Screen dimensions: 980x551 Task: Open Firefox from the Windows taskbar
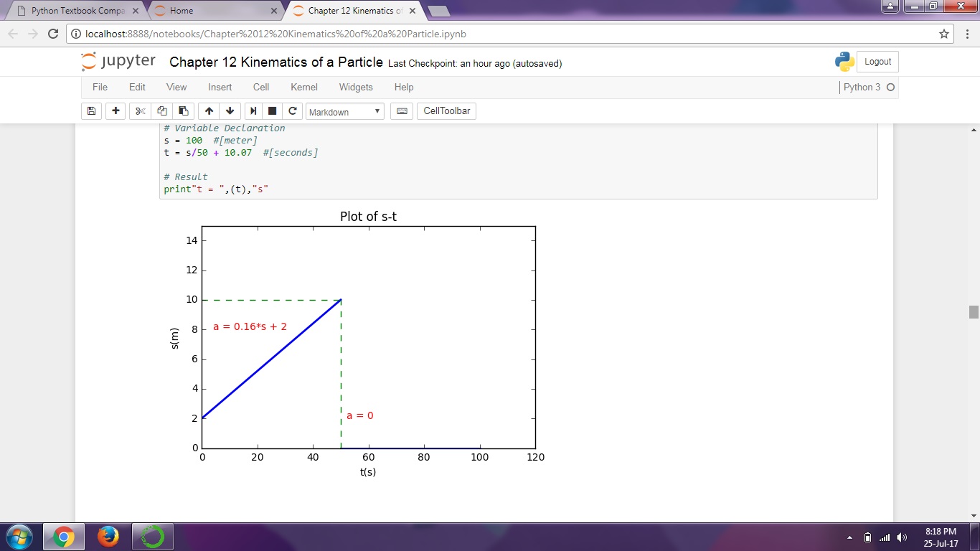108,537
